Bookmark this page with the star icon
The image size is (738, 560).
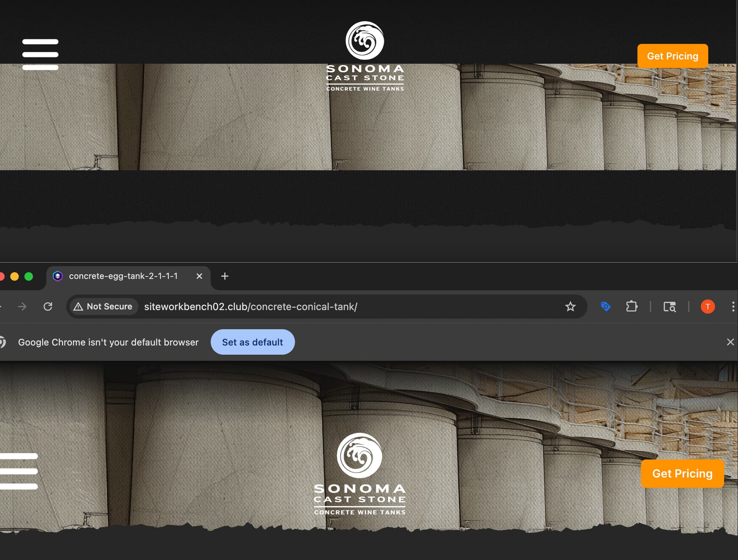click(570, 307)
